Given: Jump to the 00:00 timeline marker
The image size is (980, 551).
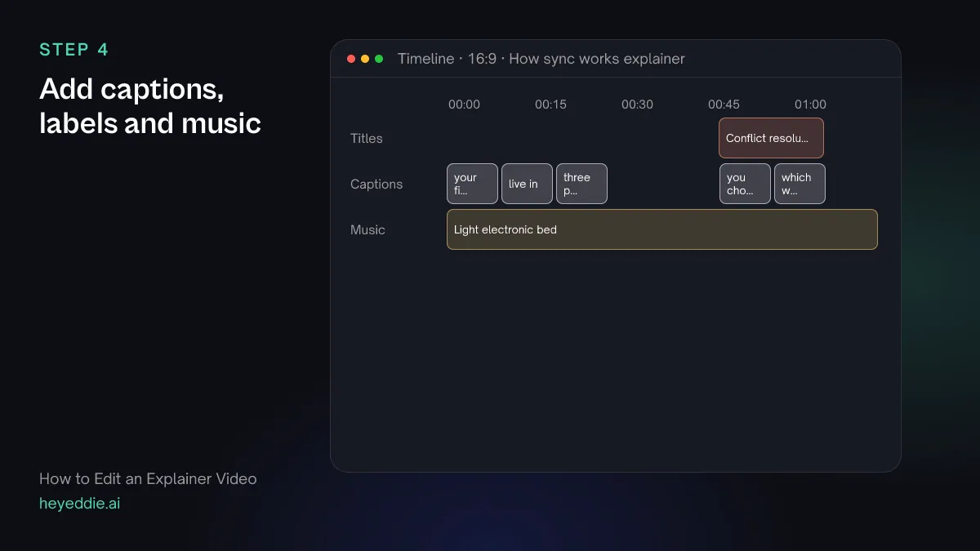Looking at the screenshot, I should 464,104.
